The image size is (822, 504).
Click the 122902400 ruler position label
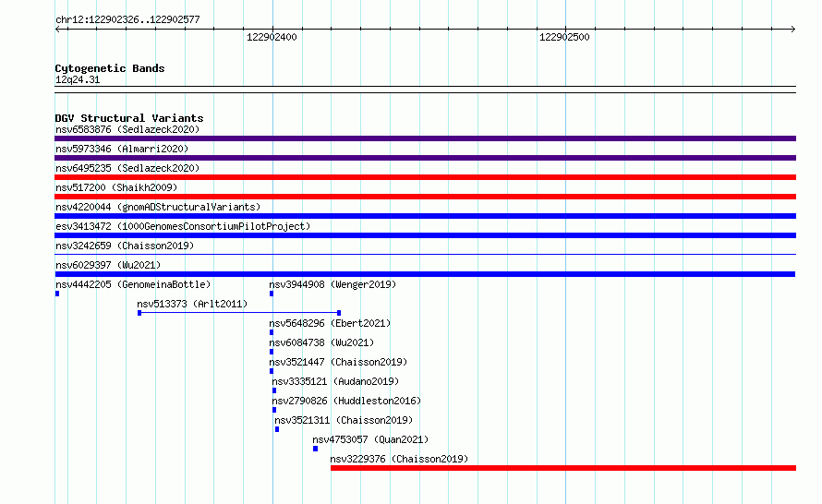coord(272,37)
